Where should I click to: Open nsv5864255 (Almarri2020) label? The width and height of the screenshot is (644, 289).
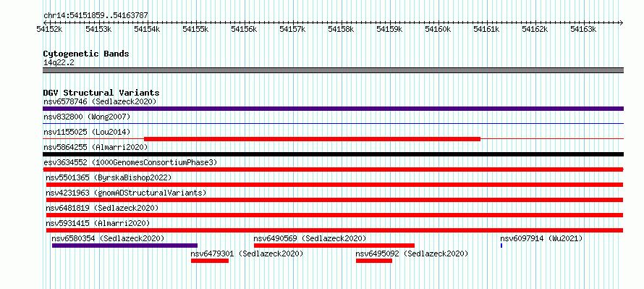[96, 147]
